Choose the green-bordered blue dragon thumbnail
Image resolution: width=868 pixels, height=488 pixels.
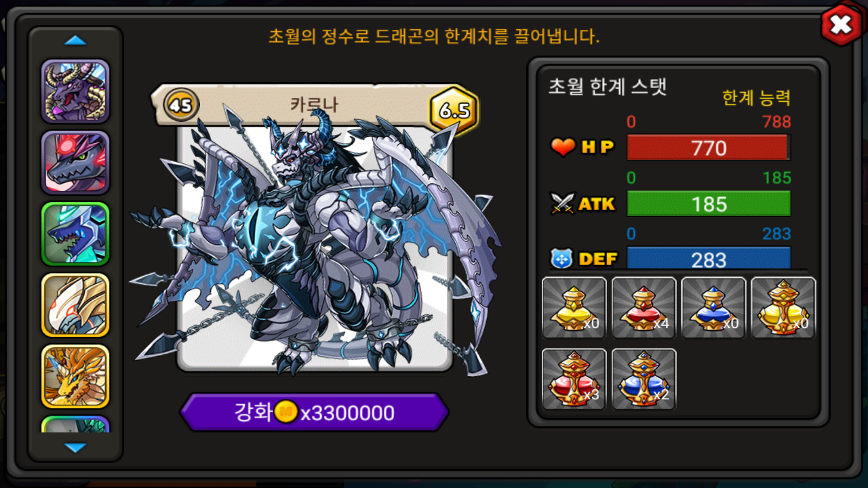[x=75, y=234]
